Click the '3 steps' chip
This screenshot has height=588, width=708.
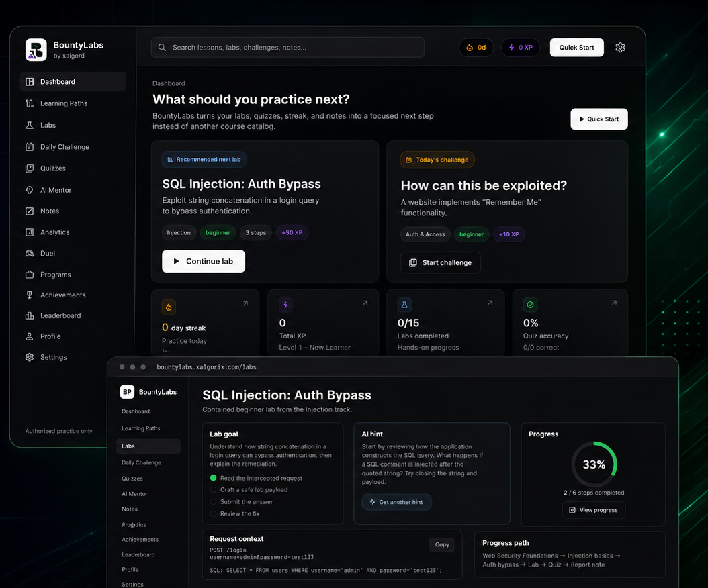pyautogui.click(x=255, y=232)
